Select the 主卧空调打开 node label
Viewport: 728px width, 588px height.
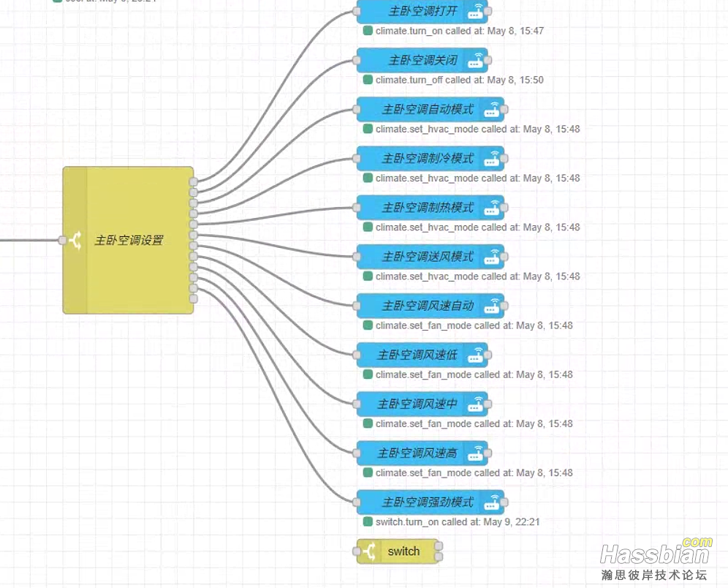pyautogui.click(x=423, y=11)
